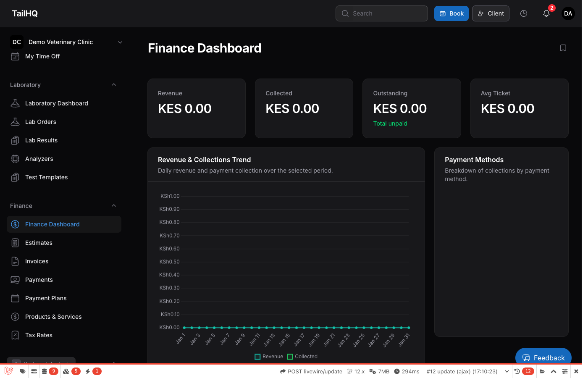Click the Search input field
Viewport: 588px width, 378px height.
(381, 13)
